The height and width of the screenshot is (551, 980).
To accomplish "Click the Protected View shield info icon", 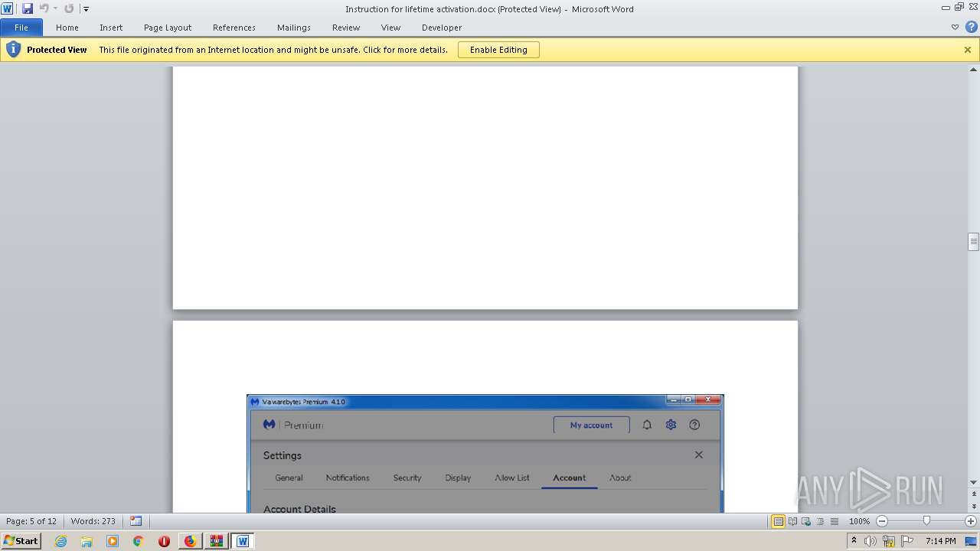I will (x=13, y=50).
